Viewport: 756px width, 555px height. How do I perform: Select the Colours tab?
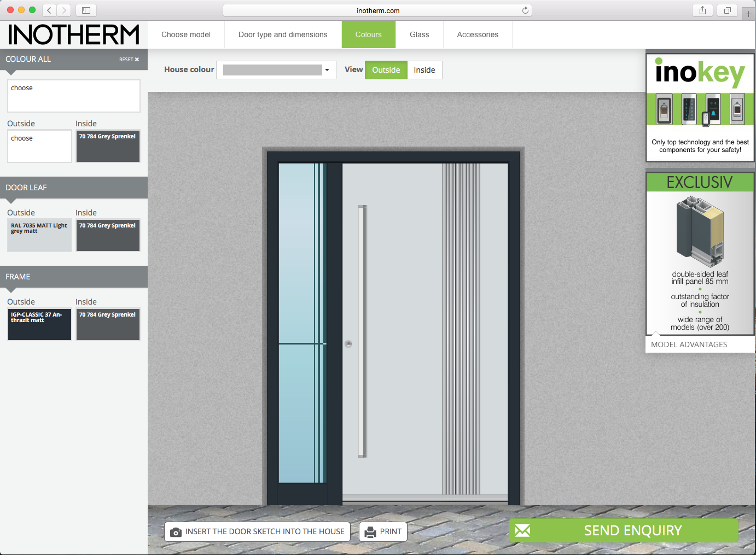pyautogui.click(x=369, y=34)
